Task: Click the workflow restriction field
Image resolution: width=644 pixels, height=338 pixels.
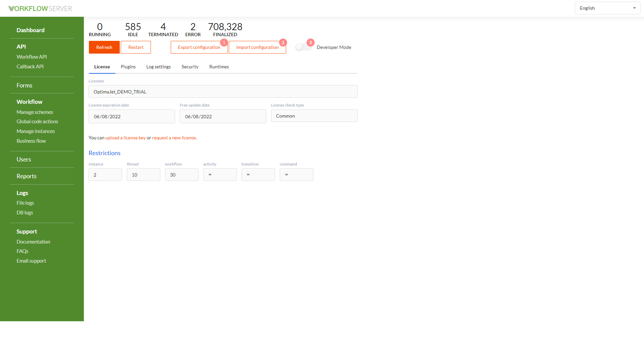Action: point(182,175)
